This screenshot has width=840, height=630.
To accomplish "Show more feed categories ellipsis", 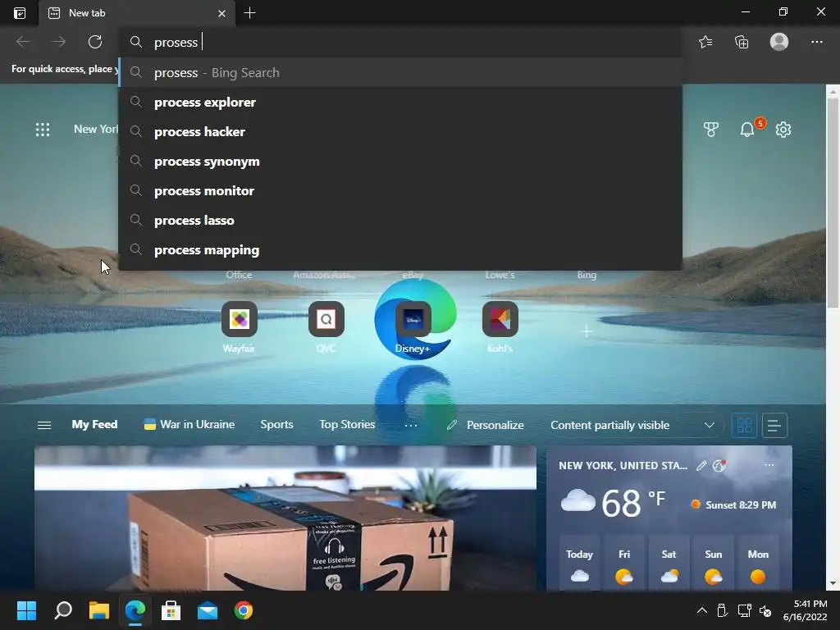I will [410, 425].
